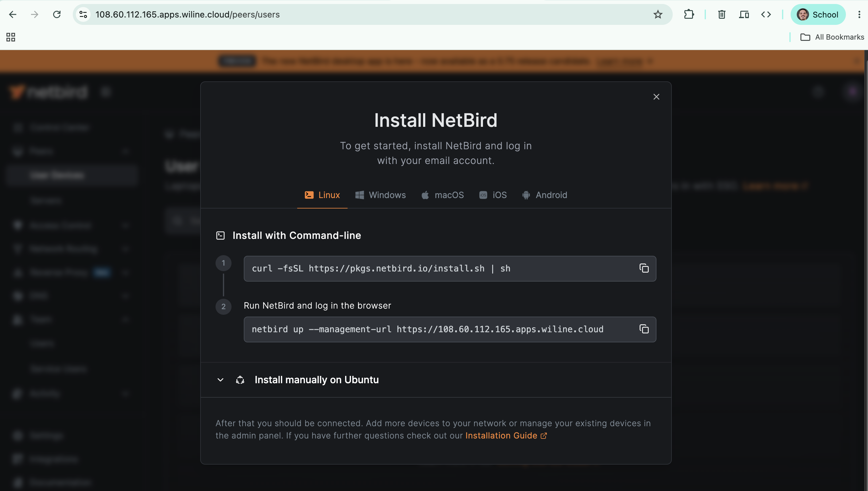Open the School profile menu
The width and height of the screenshot is (868, 491).
[818, 14]
